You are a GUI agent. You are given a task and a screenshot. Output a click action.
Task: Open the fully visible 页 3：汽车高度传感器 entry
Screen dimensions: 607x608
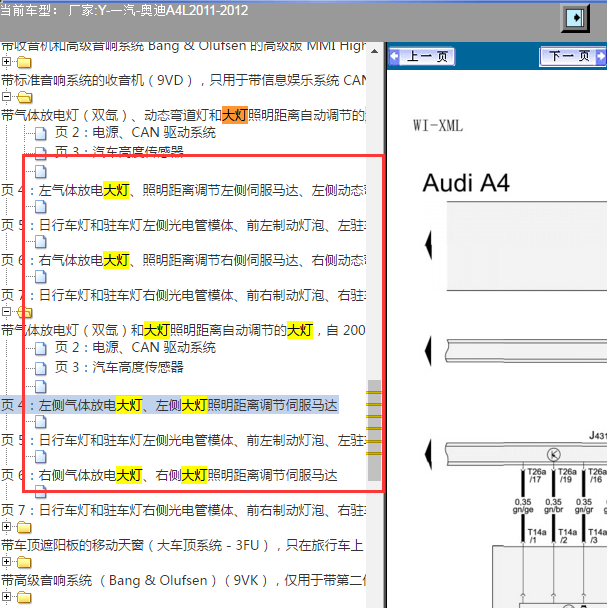119,367
